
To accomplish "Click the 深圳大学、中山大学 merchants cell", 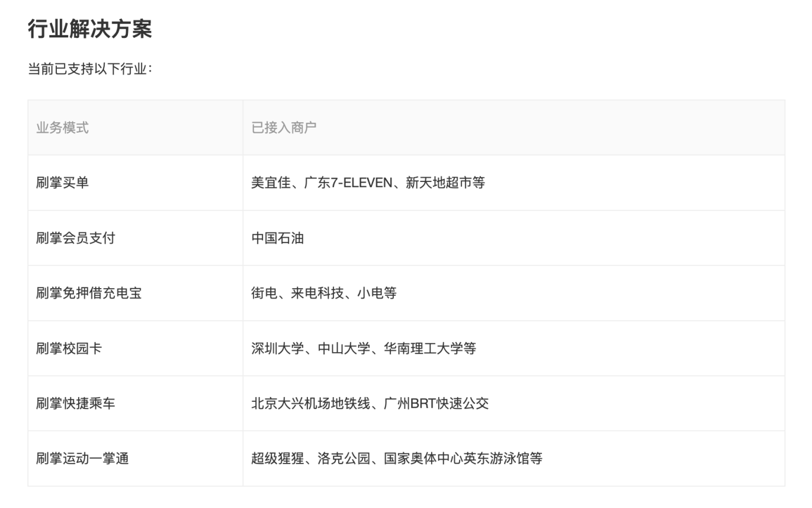I will click(363, 348).
